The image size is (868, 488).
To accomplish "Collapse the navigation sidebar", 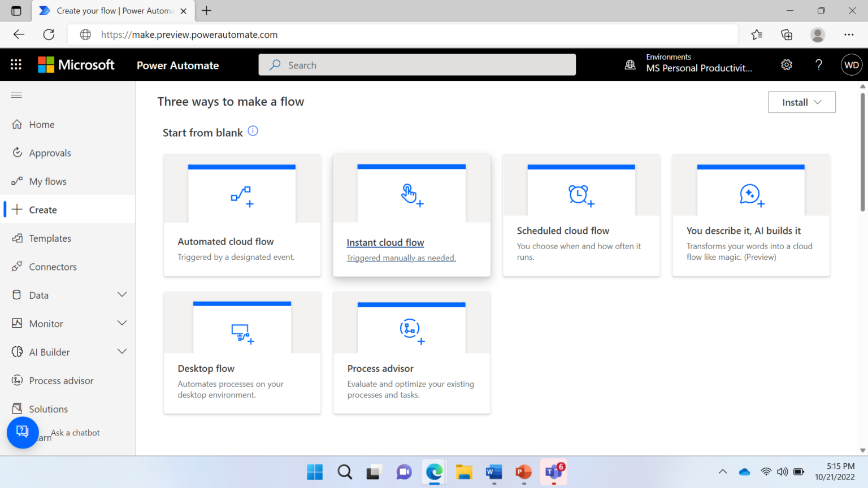I will [16, 95].
